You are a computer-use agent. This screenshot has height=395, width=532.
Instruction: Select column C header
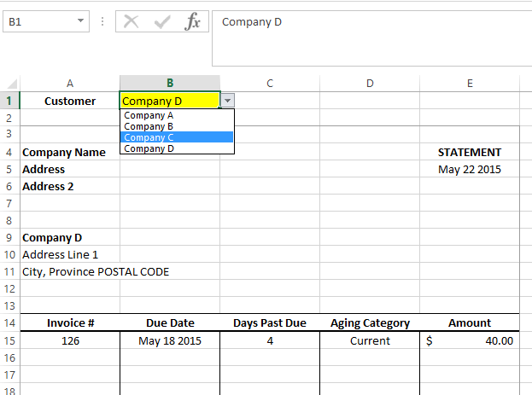tap(270, 83)
